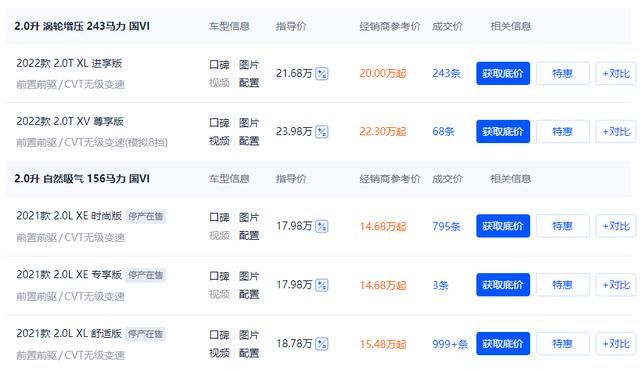Open 视频 for 2022款 2.0T XV 尊享版
This screenshot has height=369, width=640.
[x=219, y=141]
